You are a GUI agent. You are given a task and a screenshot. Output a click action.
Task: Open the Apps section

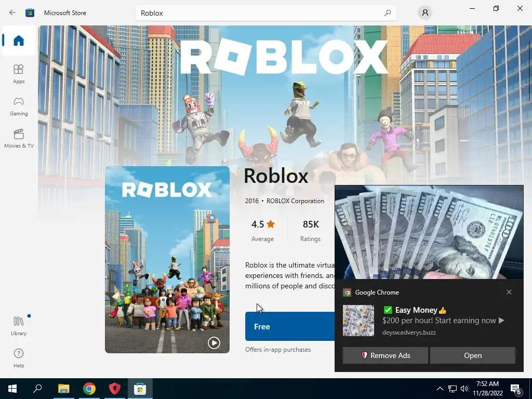pos(19,74)
